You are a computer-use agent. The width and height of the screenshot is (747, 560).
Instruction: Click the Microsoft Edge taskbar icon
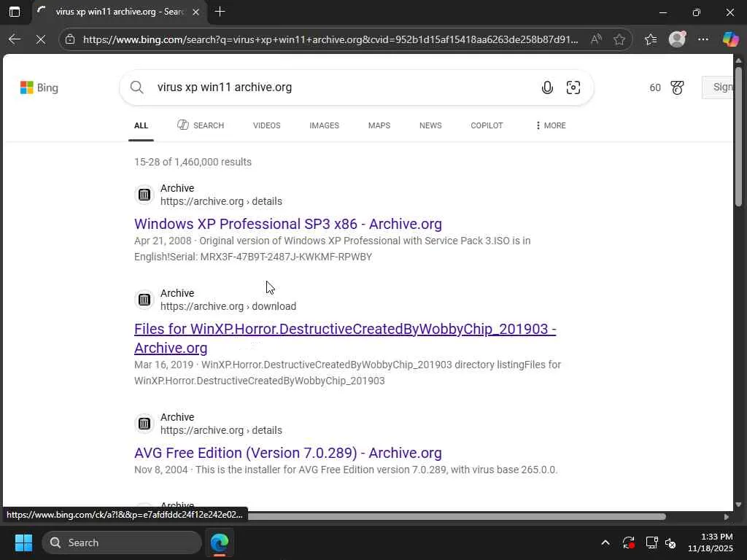pyautogui.click(x=220, y=542)
